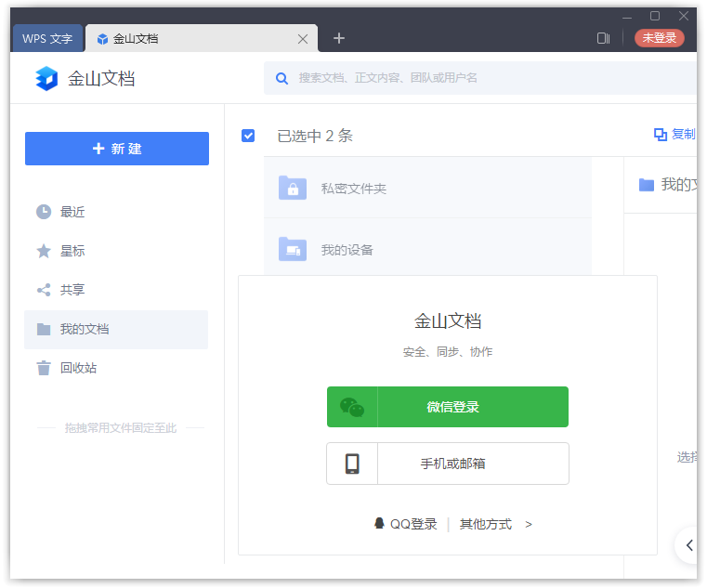Viewport: 707px width, 588px height.
Task: Click the device folder icon of 我的设备
Action: 293,249
